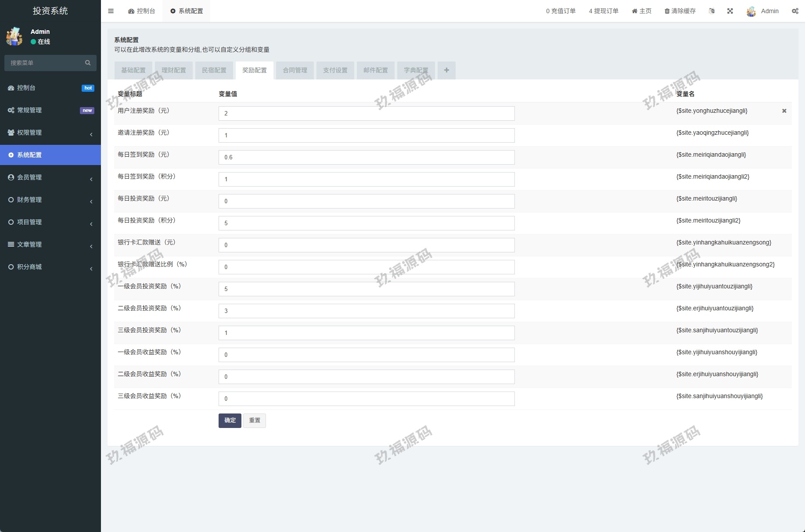Open settings gears icon at top right
Viewport: 805px width, 532px height.
795,11
